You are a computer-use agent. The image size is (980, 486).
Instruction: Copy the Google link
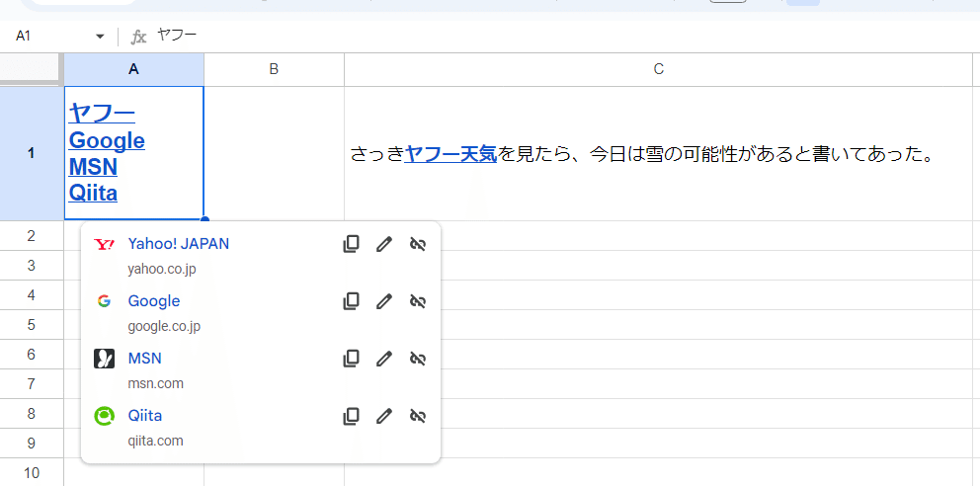click(x=352, y=301)
